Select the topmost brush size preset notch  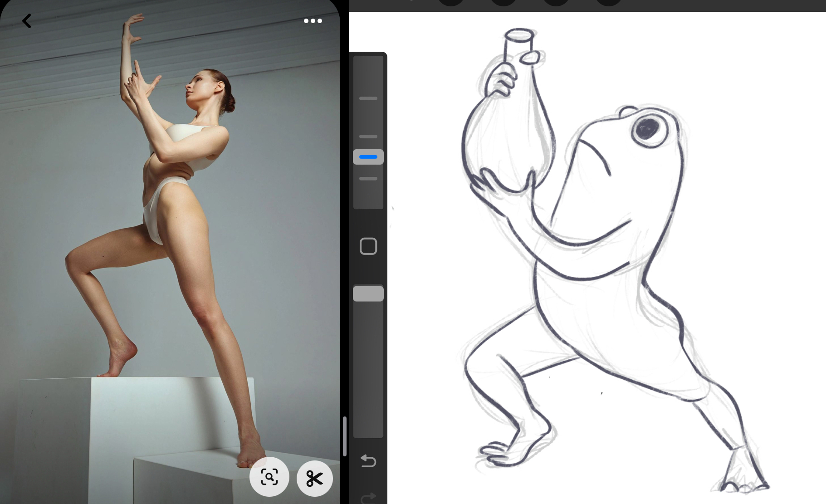pos(368,98)
